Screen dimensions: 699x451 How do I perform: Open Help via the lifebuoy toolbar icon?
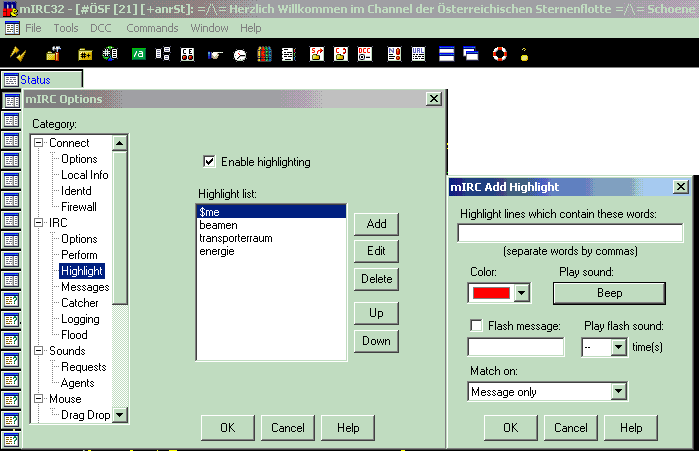(500, 54)
